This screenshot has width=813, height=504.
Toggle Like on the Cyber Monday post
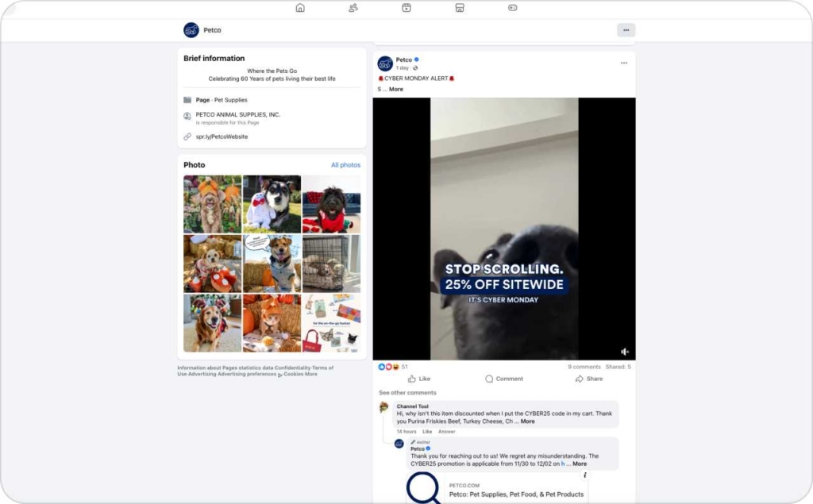coord(418,379)
